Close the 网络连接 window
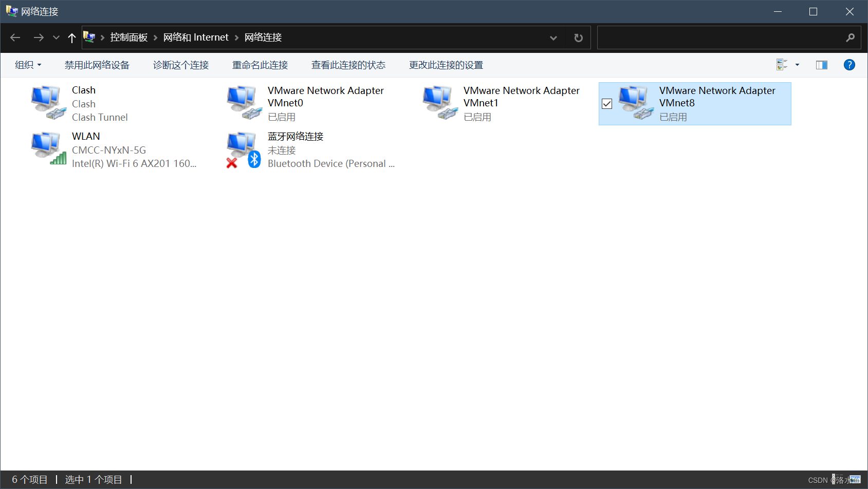Screen dimensions: 868x489 tap(849, 11)
